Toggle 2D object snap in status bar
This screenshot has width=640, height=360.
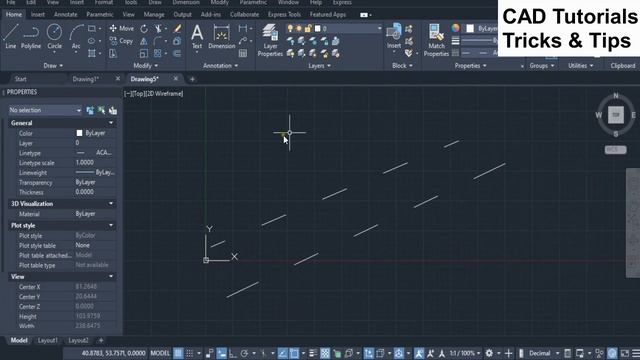coord(294,353)
